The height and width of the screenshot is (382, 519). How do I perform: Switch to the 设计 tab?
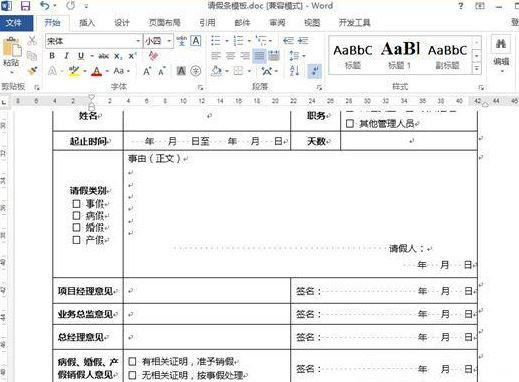pos(122,23)
